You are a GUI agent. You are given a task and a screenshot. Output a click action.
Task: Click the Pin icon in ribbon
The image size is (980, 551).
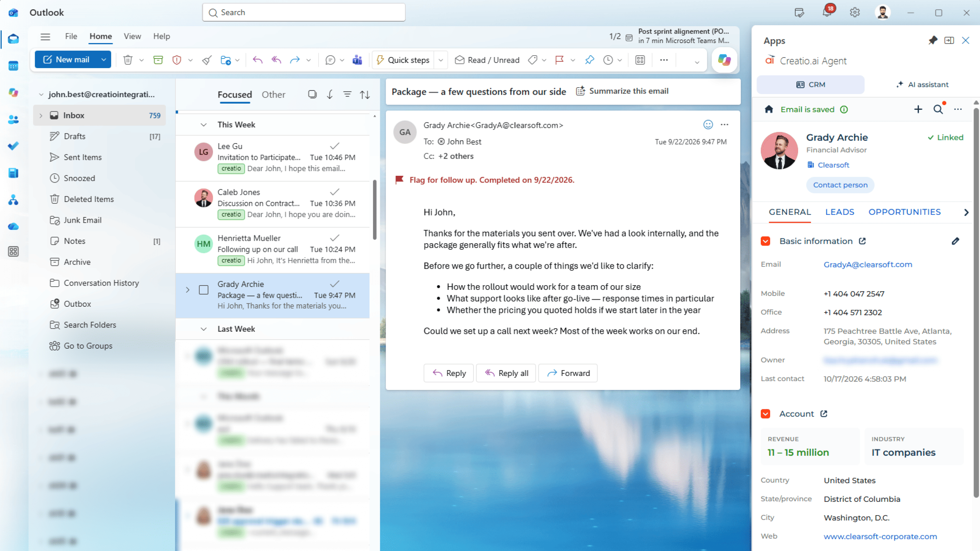(589, 60)
